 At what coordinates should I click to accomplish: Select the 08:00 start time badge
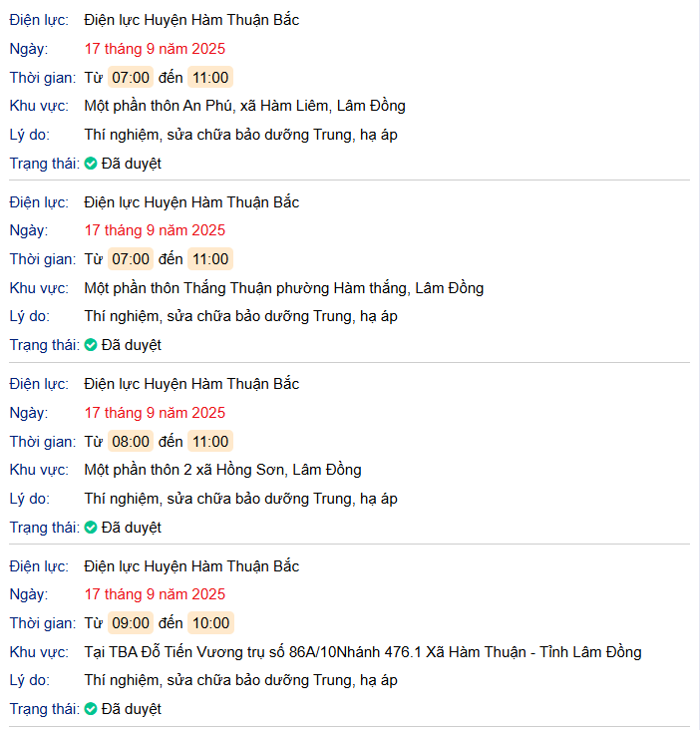[x=131, y=442]
